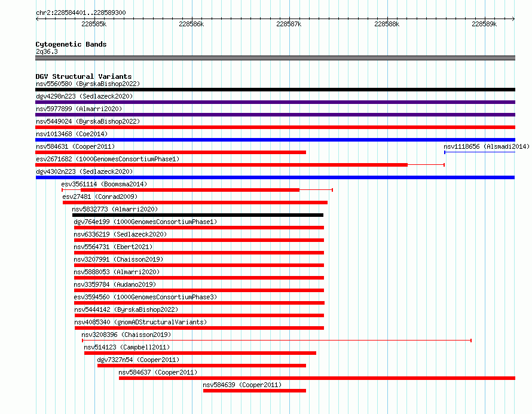The image size is (532, 414).
Task: Click the red bar under nsv5888053
Action: point(199,278)
